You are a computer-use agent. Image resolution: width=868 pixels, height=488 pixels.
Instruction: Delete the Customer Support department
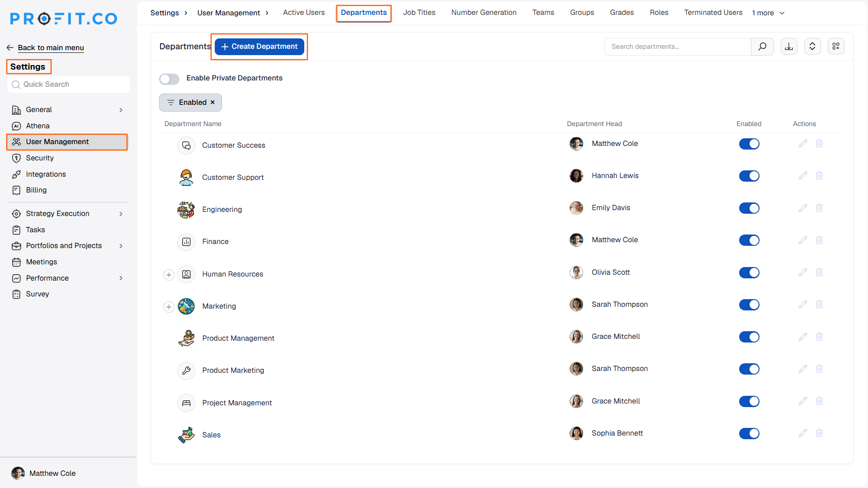coord(819,176)
